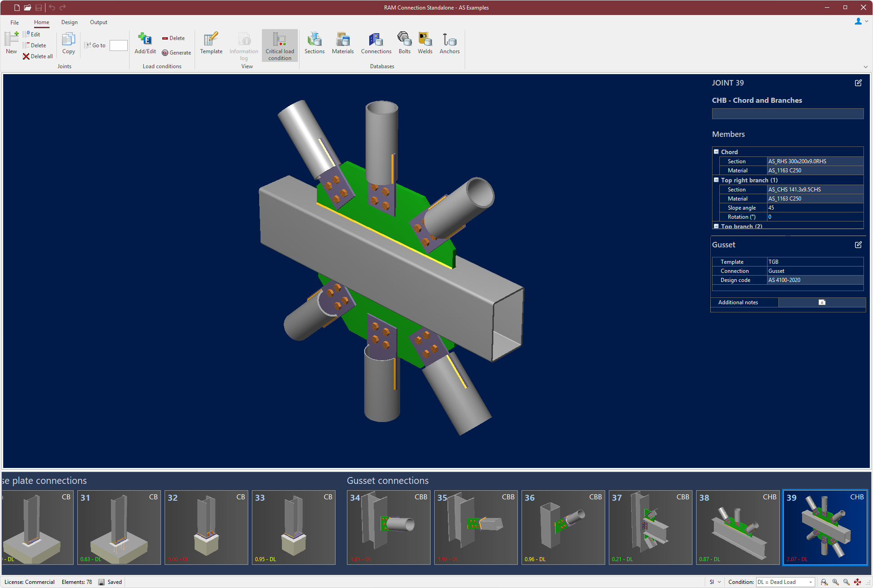Click the Go to joint number field
Viewport: 873px width, 588px height.
118,45
